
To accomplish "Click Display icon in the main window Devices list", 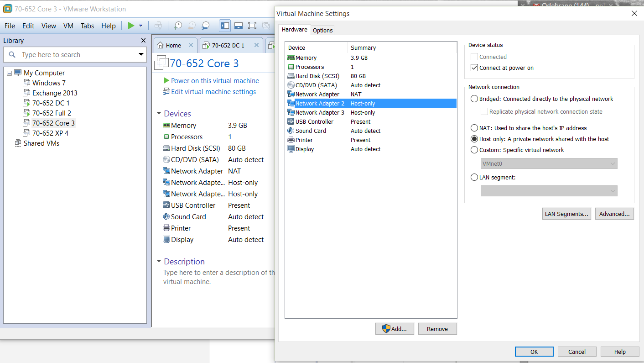I will (166, 239).
